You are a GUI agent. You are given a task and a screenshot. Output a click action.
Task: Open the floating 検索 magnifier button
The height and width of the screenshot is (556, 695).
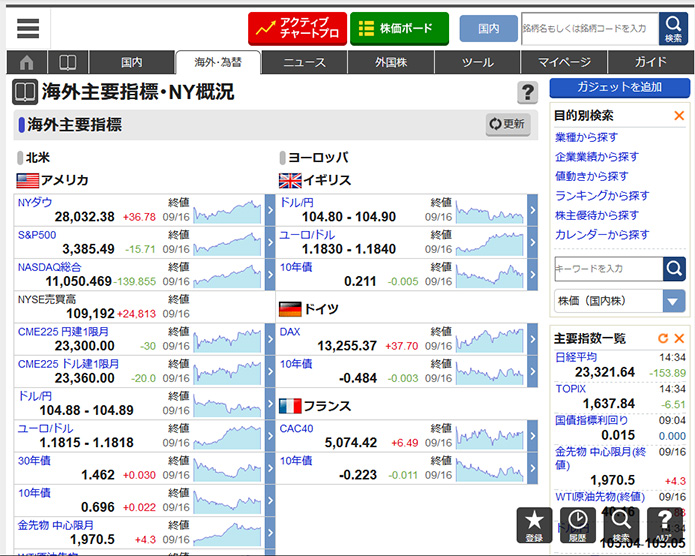point(621,525)
